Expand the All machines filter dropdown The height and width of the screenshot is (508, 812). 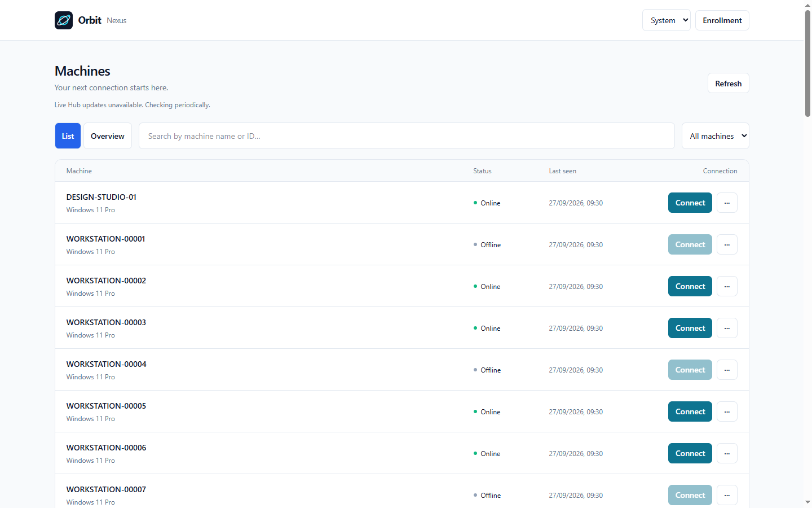tap(716, 136)
